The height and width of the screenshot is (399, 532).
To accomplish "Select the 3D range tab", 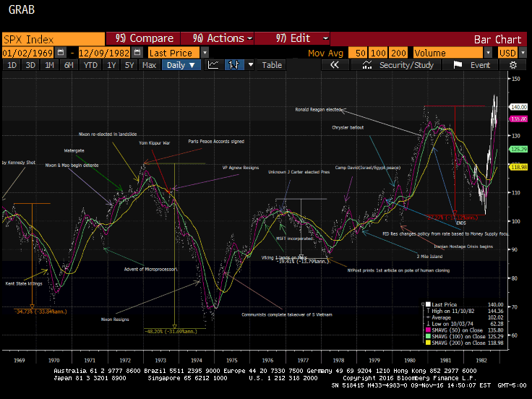I will [x=30, y=65].
